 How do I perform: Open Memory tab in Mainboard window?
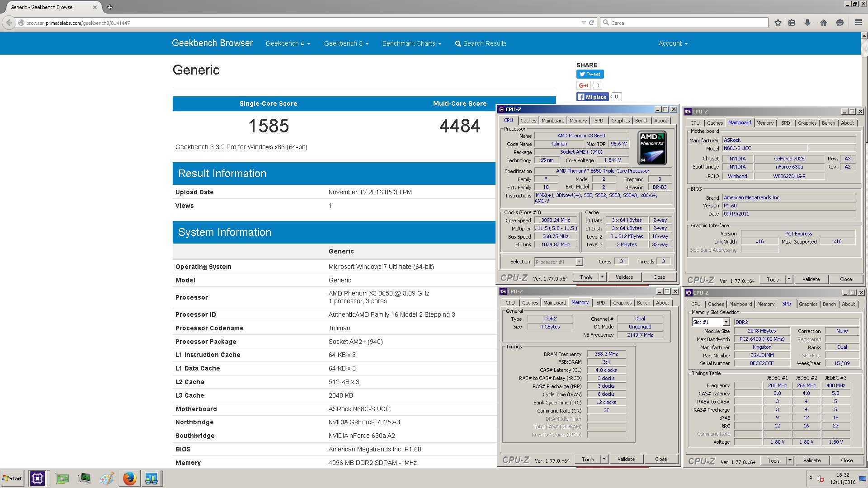click(x=764, y=123)
